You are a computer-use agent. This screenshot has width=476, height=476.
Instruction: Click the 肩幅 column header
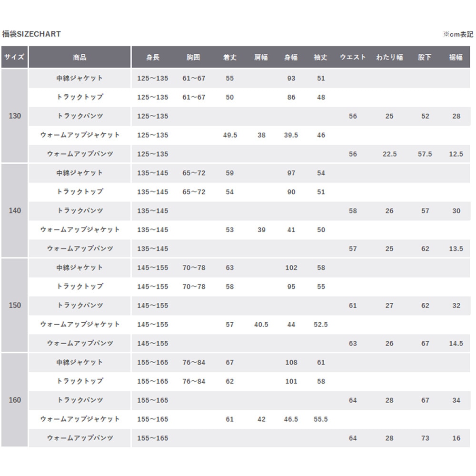tap(261, 57)
